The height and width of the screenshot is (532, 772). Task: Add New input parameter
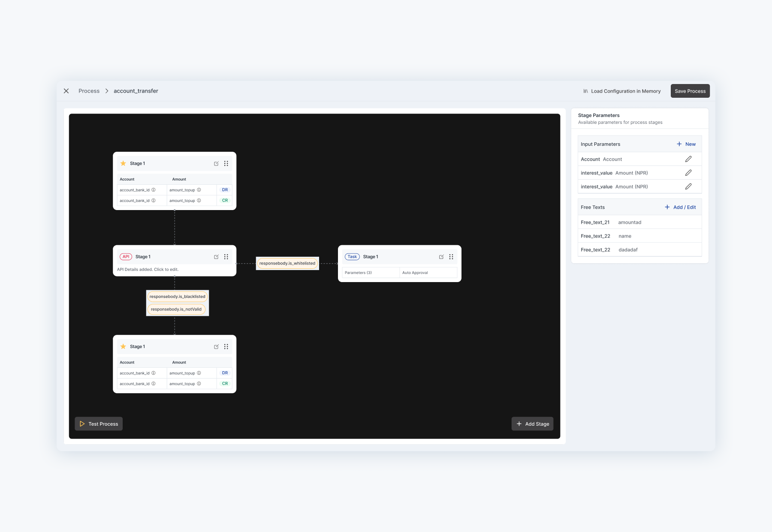point(686,144)
